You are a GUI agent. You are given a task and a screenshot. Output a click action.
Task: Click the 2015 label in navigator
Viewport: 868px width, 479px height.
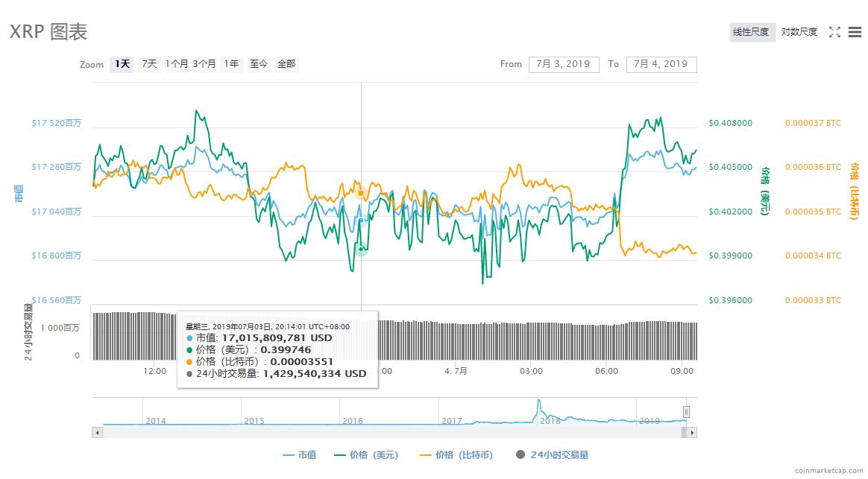[x=254, y=421]
